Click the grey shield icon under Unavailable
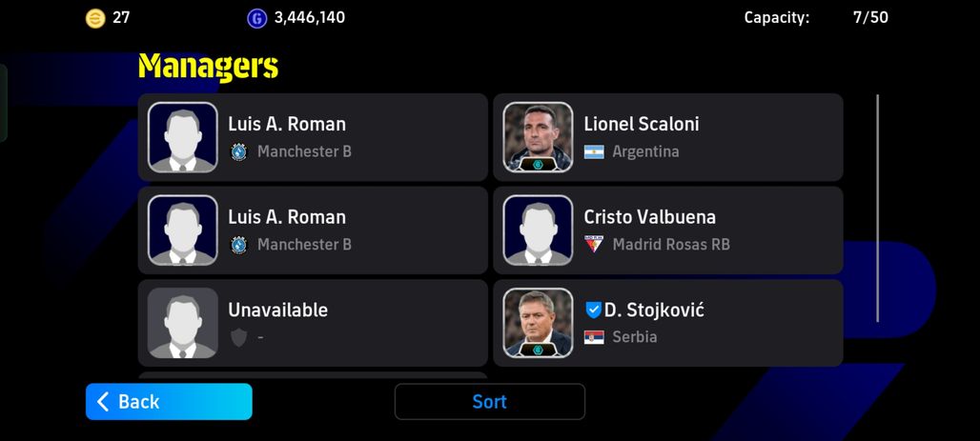 238,337
